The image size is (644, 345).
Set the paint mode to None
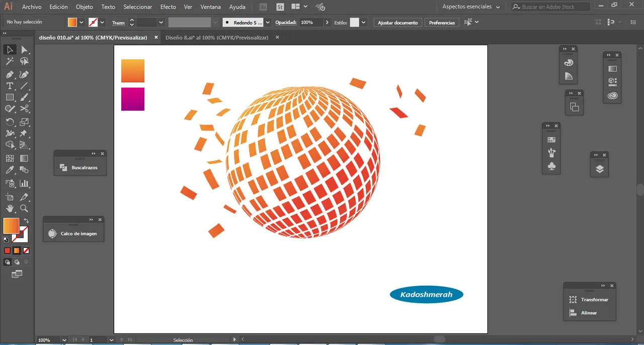pyautogui.click(x=26, y=250)
